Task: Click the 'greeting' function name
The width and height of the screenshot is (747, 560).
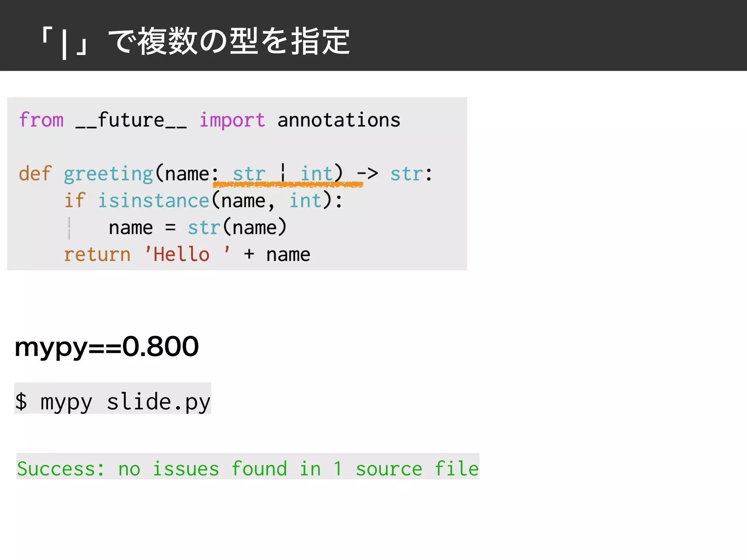Action: 108,174
